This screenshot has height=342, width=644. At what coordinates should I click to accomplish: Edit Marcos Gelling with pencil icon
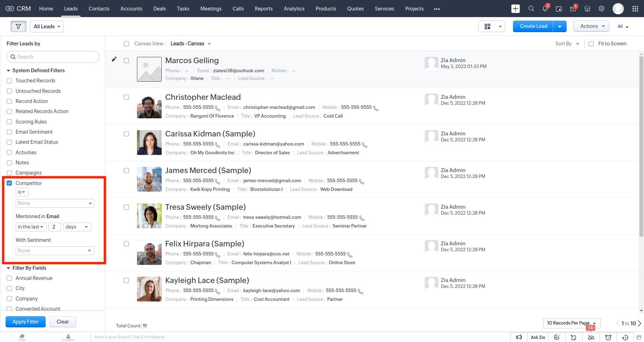click(114, 59)
